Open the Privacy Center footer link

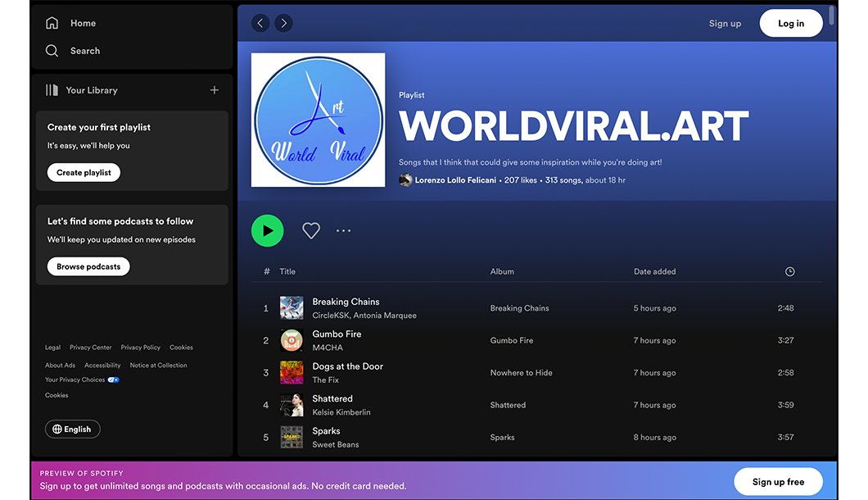click(x=91, y=348)
